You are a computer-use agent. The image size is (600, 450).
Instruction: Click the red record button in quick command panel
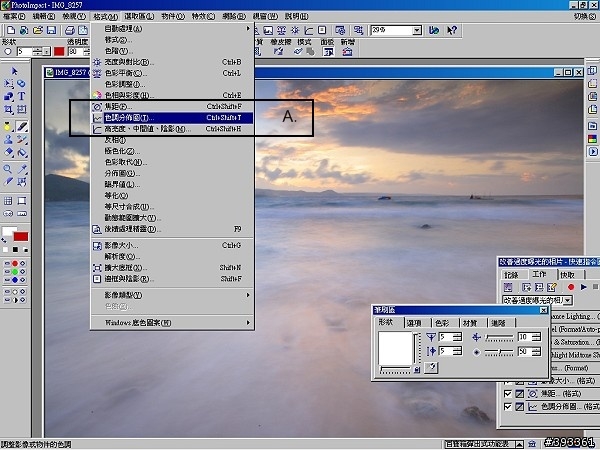[x=570, y=286]
